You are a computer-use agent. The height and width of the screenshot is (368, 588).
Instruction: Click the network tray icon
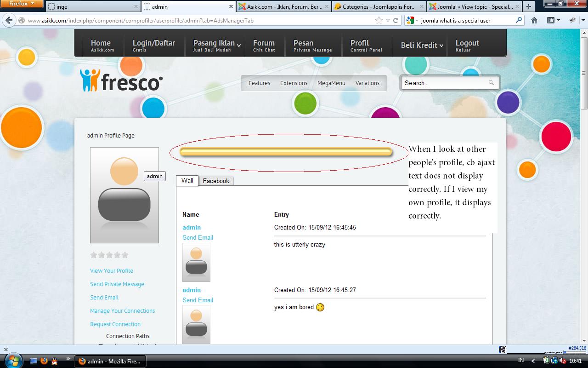pos(555,361)
